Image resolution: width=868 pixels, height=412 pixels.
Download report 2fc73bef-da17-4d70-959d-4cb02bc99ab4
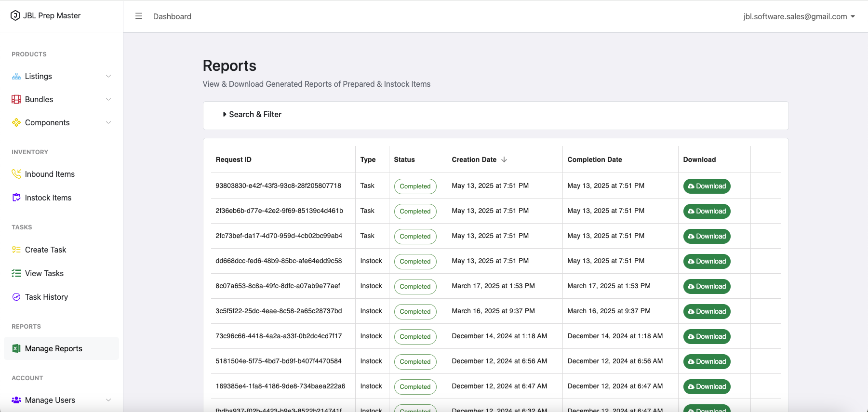coord(707,236)
